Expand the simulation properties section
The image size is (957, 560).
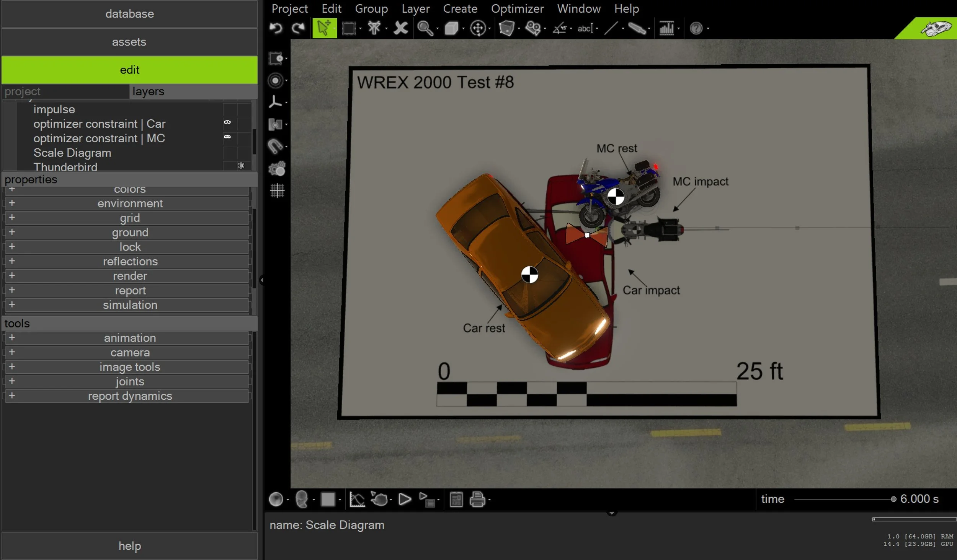pyautogui.click(x=12, y=305)
